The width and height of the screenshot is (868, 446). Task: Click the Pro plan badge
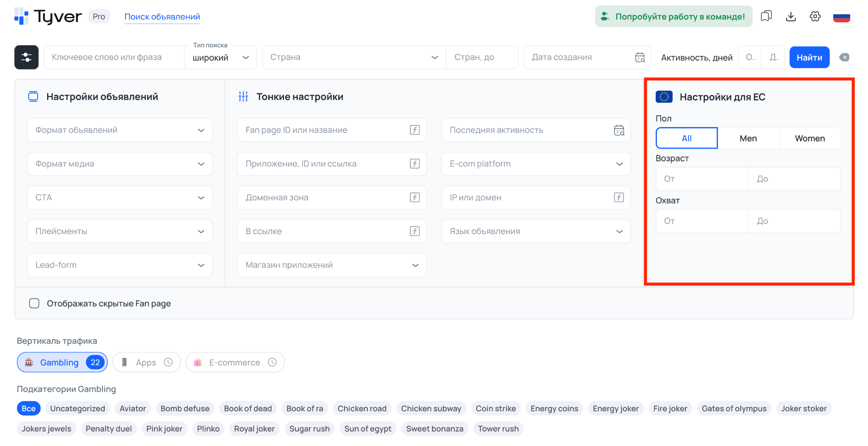[x=99, y=17]
